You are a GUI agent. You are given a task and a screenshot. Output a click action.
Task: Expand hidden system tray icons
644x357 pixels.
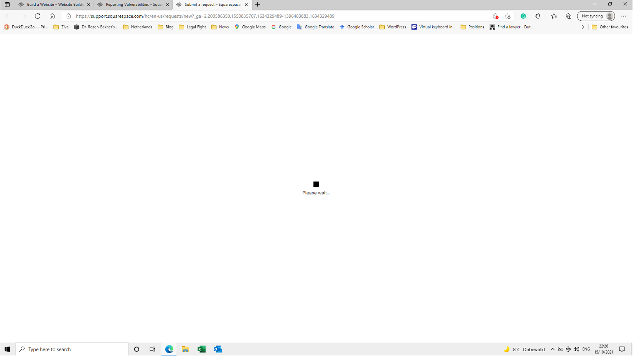click(x=552, y=349)
